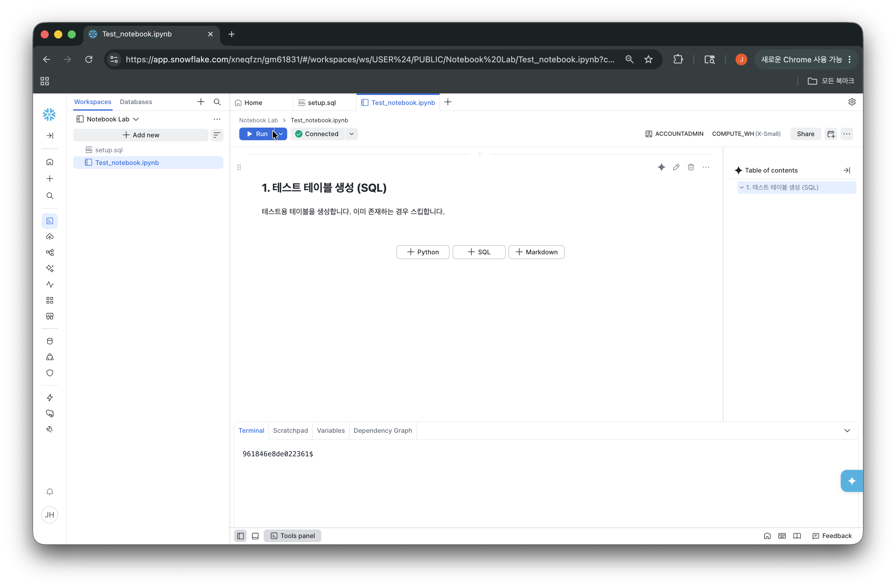The image size is (896, 588).
Task: Open AI sparkle assistant on cell toolbar
Action: coord(661,167)
